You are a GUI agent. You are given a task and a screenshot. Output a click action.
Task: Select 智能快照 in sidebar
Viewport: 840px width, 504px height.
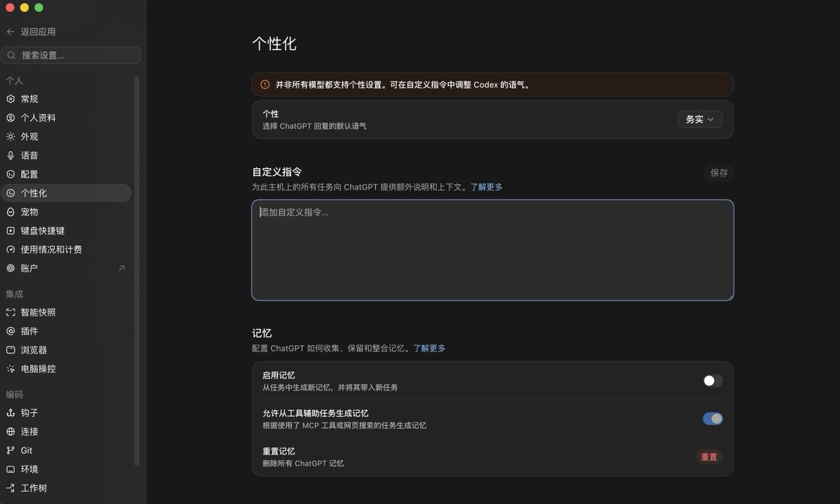pyautogui.click(x=66, y=312)
